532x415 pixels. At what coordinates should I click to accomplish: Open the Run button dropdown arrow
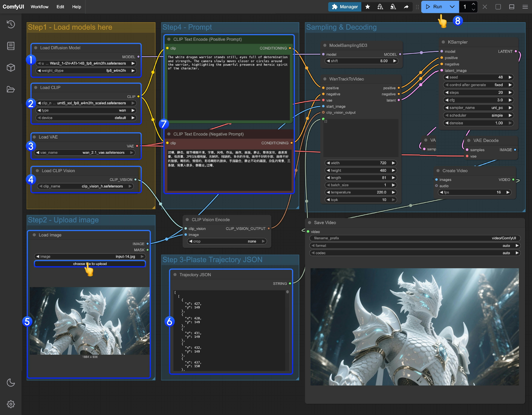click(452, 7)
